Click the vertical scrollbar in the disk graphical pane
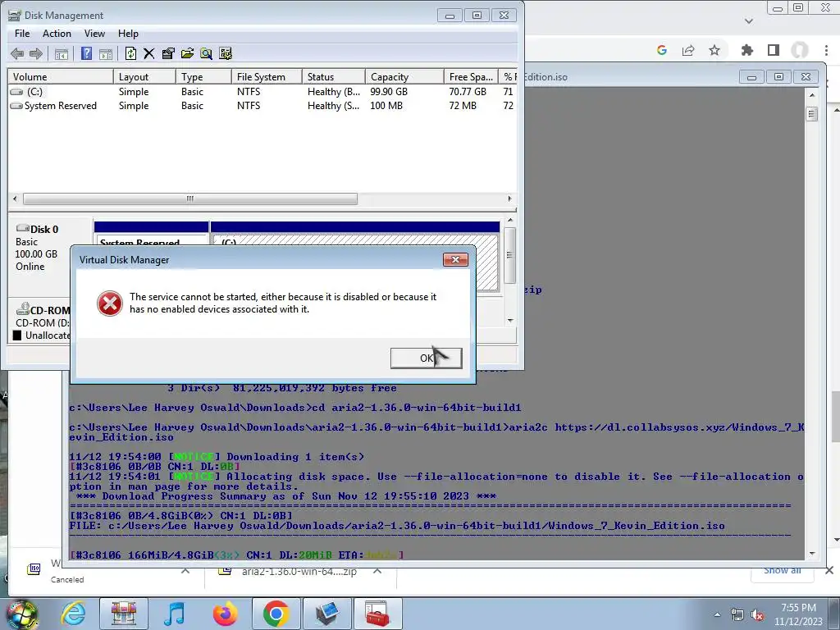The width and height of the screenshot is (840, 630). click(x=510, y=255)
